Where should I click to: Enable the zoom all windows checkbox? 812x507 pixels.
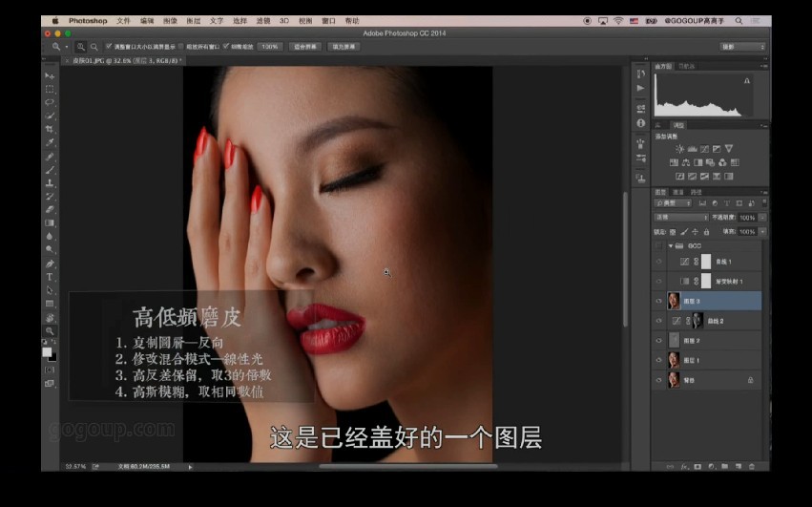point(180,47)
